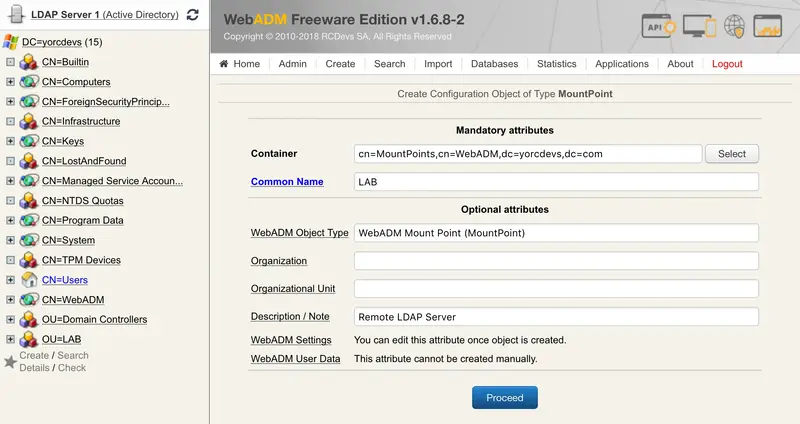Image resolution: width=800 pixels, height=424 pixels.
Task: Expand the OU=LAB tree node
Action: (x=10, y=339)
